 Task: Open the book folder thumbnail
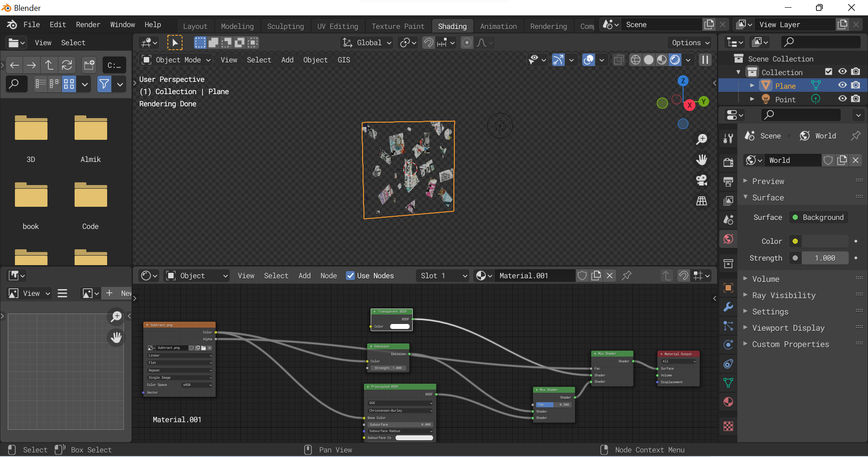(x=31, y=195)
